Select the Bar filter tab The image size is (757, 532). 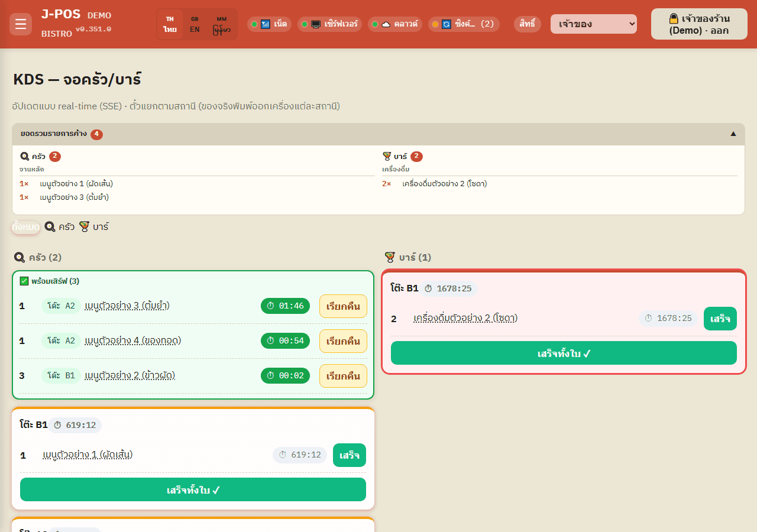tap(93, 226)
